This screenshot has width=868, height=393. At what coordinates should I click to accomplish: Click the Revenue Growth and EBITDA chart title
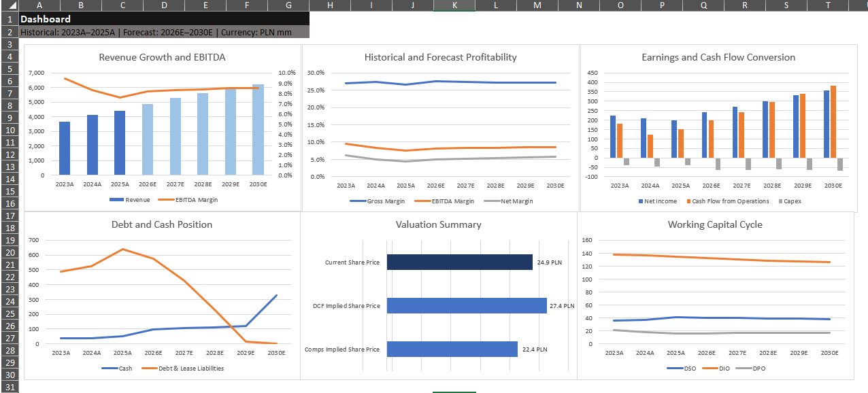point(162,57)
